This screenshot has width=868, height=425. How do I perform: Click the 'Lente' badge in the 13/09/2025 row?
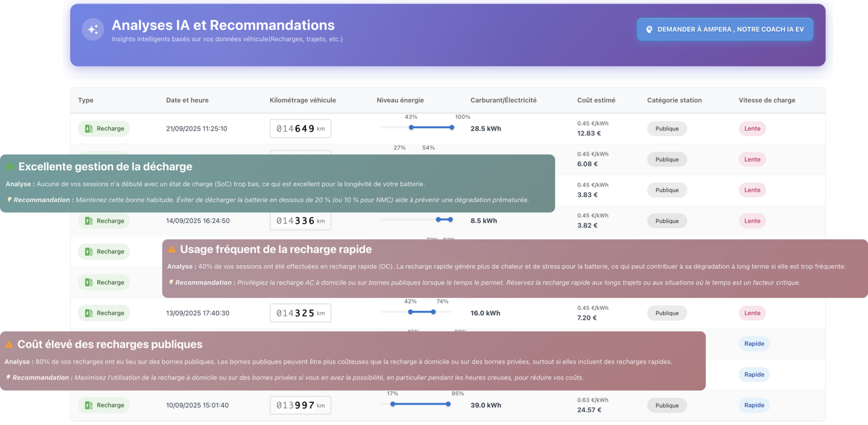click(x=752, y=313)
